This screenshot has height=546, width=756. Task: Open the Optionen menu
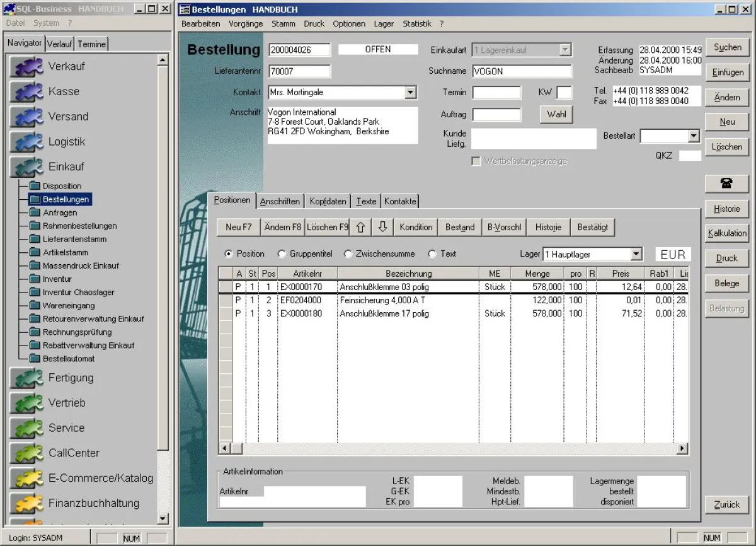pos(348,23)
